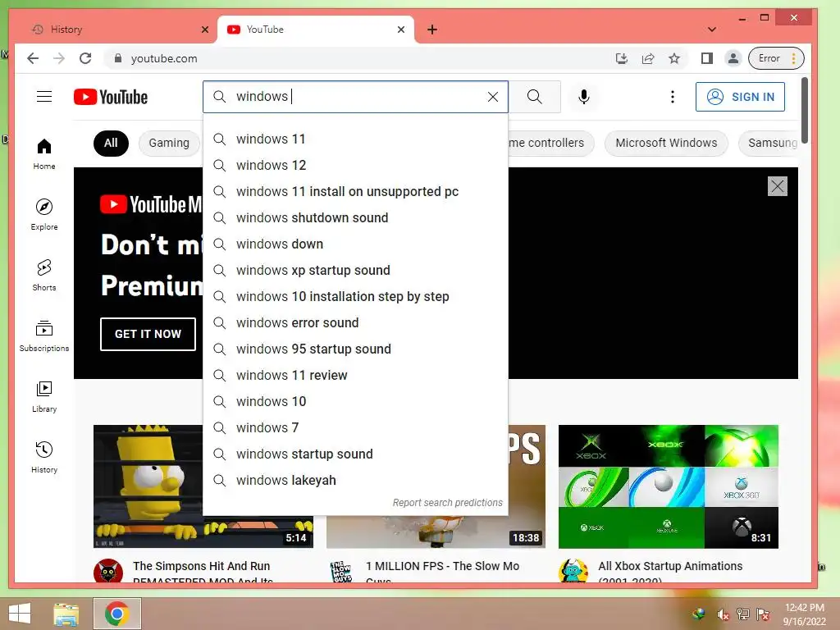Pick windows 11 review suggestion
The height and width of the screenshot is (630, 840).
pyautogui.click(x=355, y=376)
